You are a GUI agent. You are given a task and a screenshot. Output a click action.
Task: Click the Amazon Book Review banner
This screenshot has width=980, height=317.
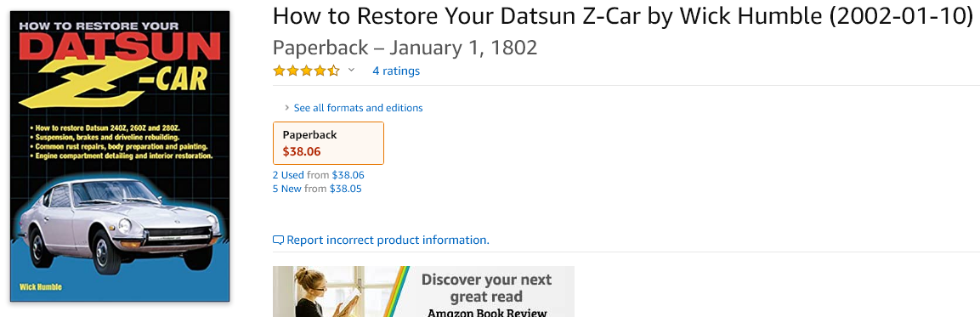pyautogui.click(x=423, y=292)
